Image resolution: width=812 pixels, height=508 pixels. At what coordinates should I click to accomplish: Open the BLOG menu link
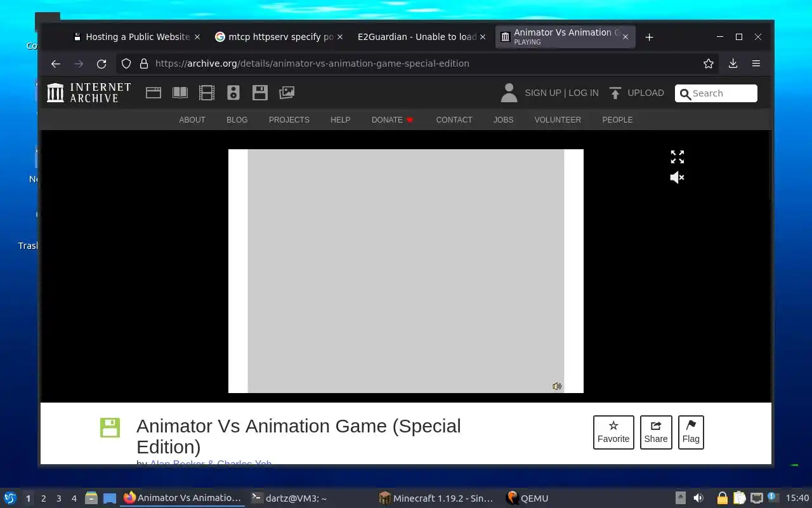[237, 120]
